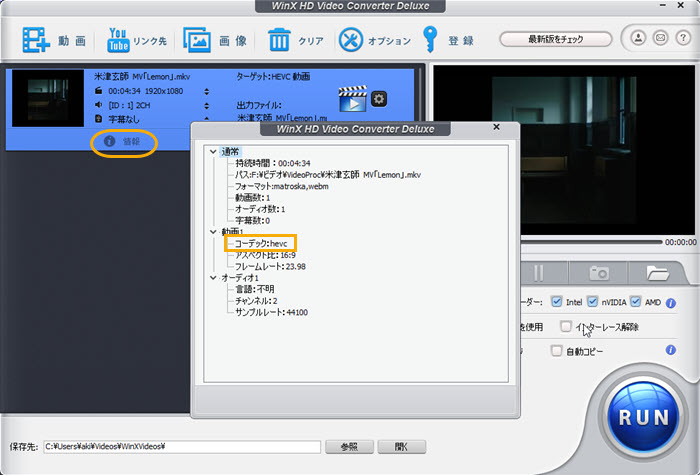Open the 画像 photo slideshow tool
This screenshot has width=700, height=475.
[215, 40]
